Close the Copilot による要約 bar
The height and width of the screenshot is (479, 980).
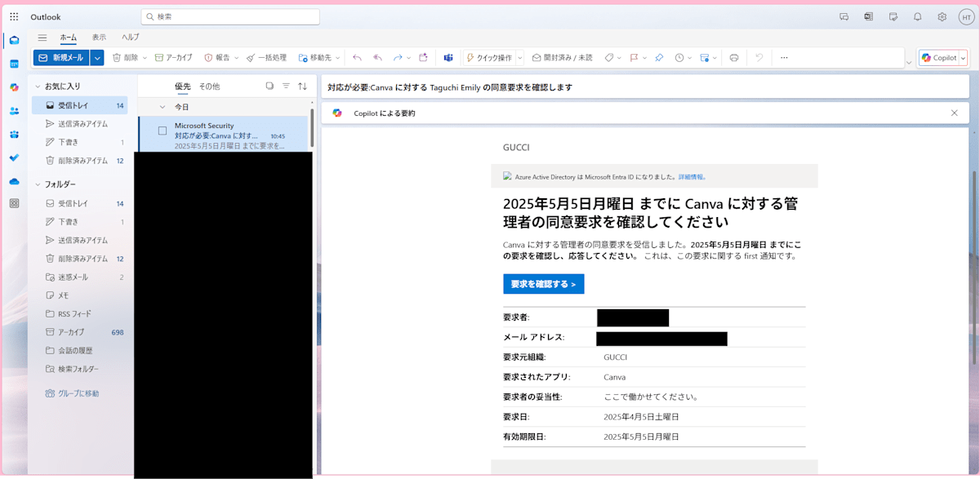954,113
